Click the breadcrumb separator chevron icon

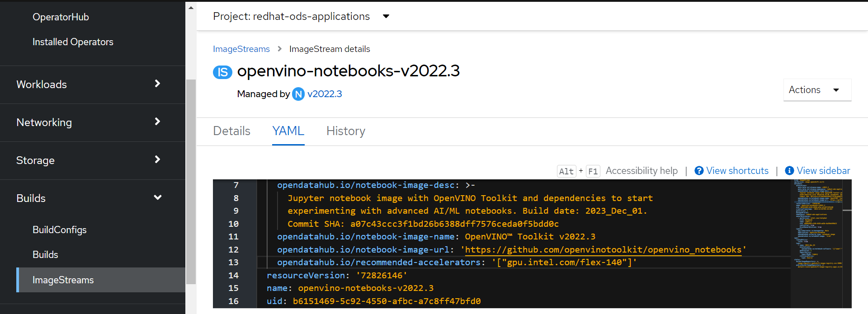pyautogui.click(x=279, y=49)
